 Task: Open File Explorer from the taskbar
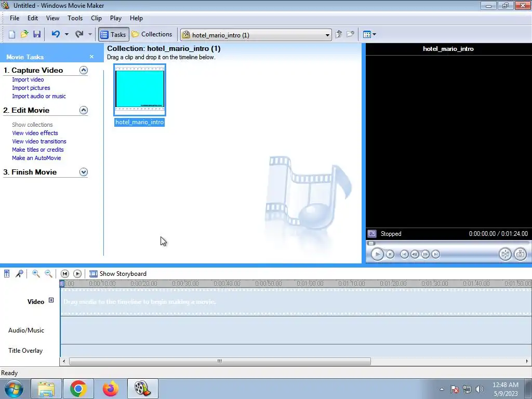pyautogui.click(x=46, y=389)
